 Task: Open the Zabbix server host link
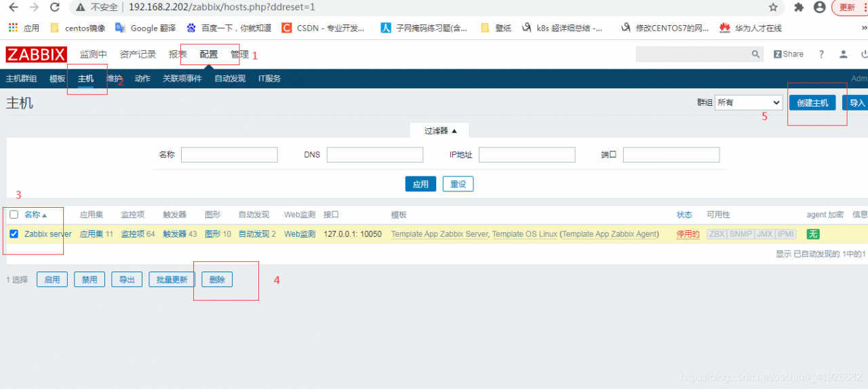click(48, 234)
